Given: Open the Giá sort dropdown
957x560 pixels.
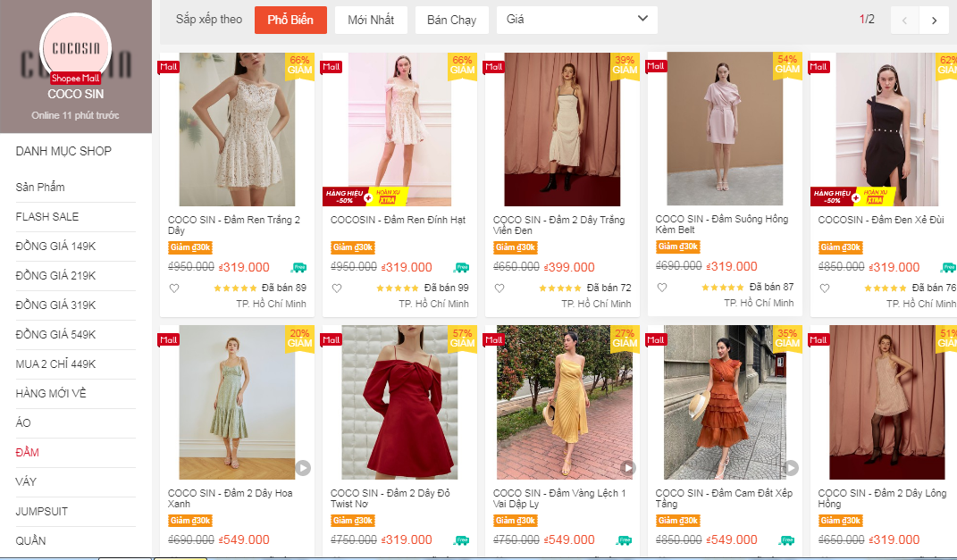Looking at the screenshot, I should pyautogui.click(x=576, y=19).
